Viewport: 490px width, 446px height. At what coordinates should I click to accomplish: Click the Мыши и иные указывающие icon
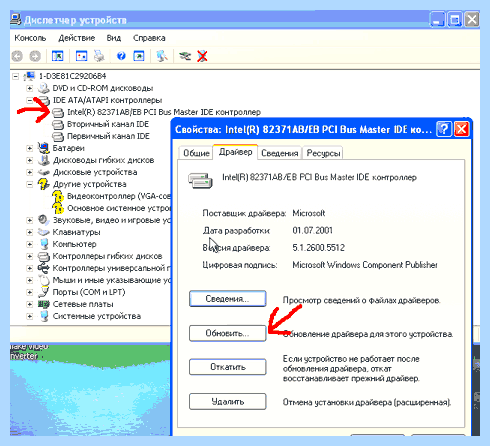(44, 280)
